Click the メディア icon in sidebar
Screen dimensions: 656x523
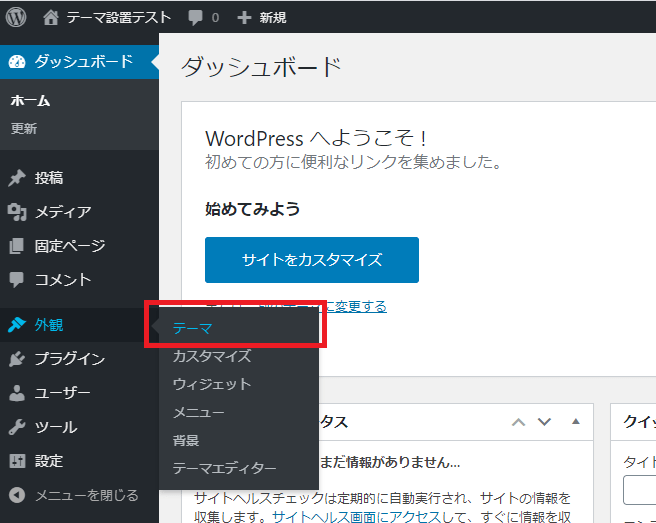(x=17, y=212)
